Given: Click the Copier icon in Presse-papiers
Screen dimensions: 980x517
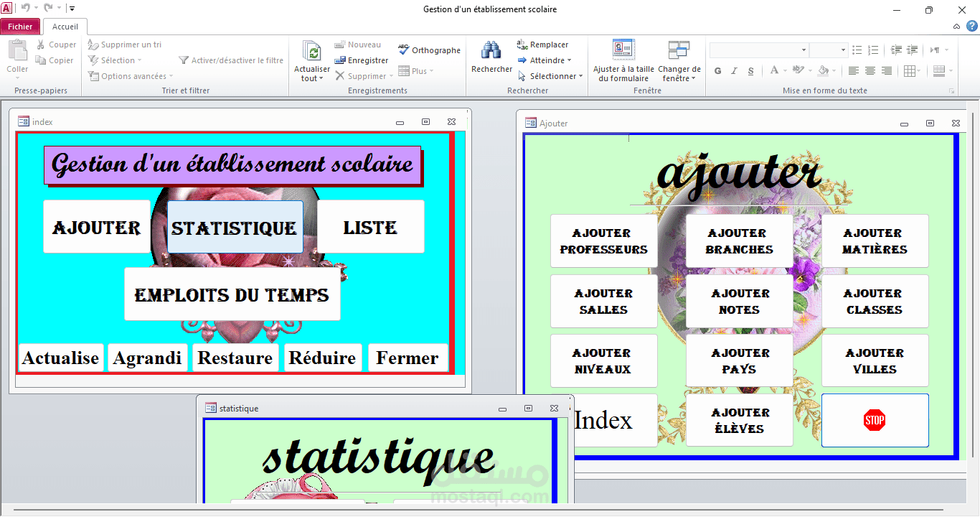Looking at the screenshot, I should pos(41,60).
